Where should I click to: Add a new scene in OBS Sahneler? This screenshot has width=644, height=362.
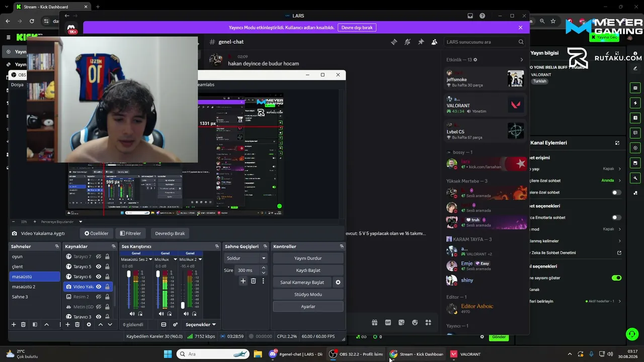(14, 324)
